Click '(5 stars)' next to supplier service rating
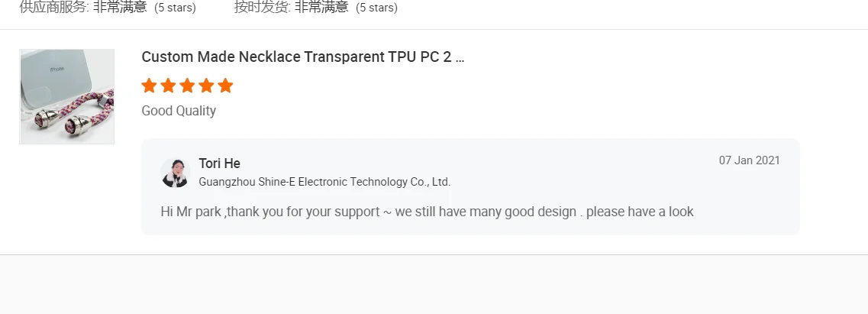This screenshot has width=868, height=314. 175,8
